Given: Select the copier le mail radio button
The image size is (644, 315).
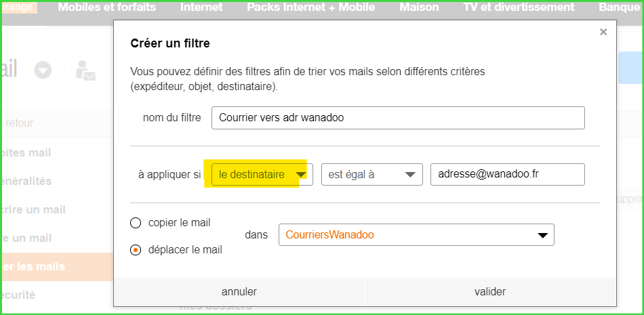Looking at the screenshot, I should click(136, 223).
